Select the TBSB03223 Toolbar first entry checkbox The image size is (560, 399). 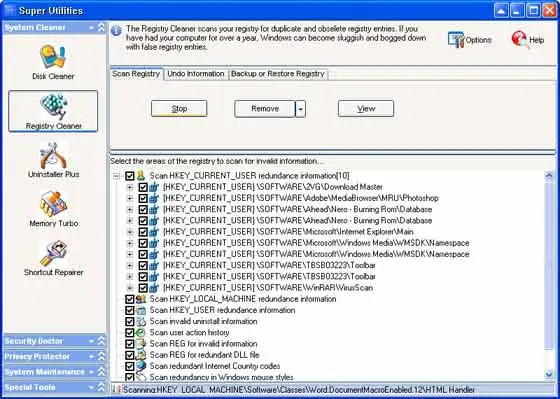click(x=143, y=265)
